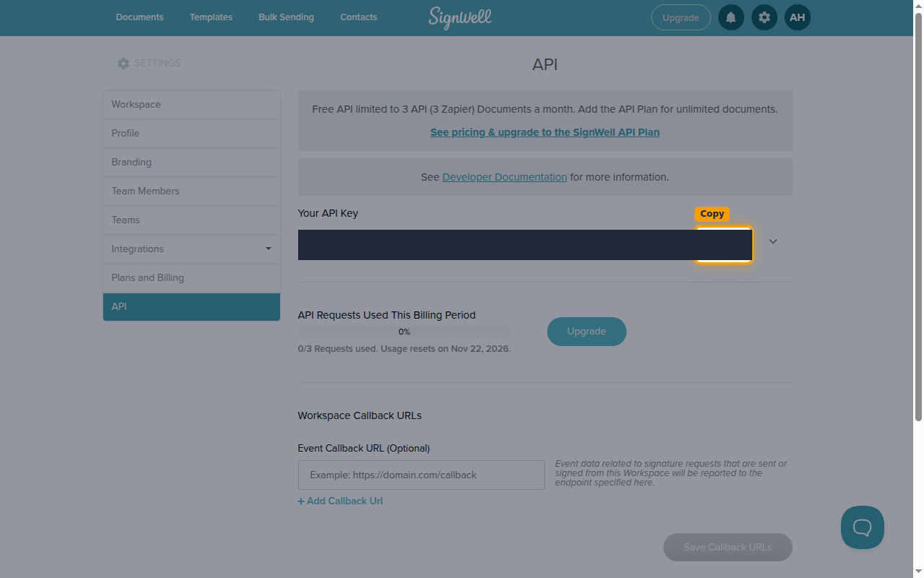Click the Workspace Callback URLs heading

pos(359,415)
